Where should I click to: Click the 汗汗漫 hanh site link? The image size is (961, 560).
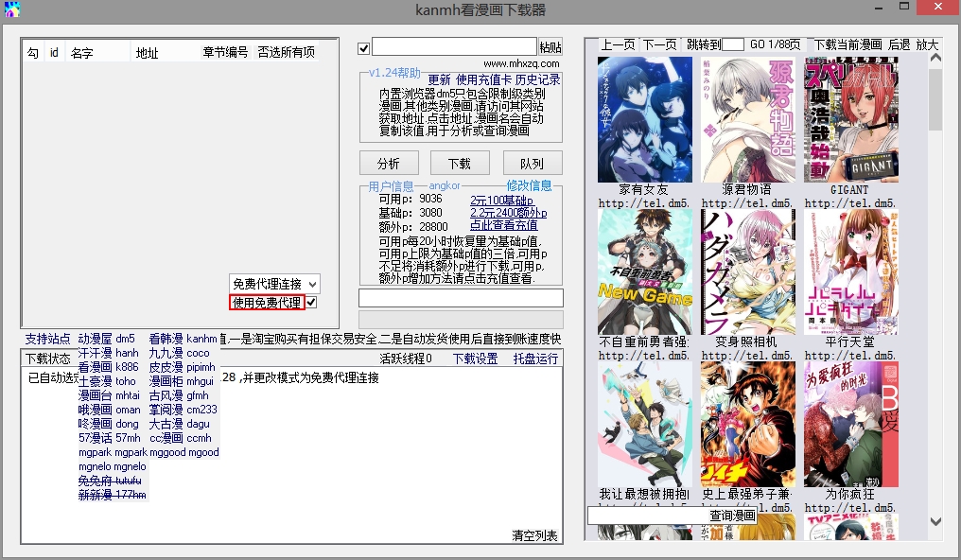point(109,353)
